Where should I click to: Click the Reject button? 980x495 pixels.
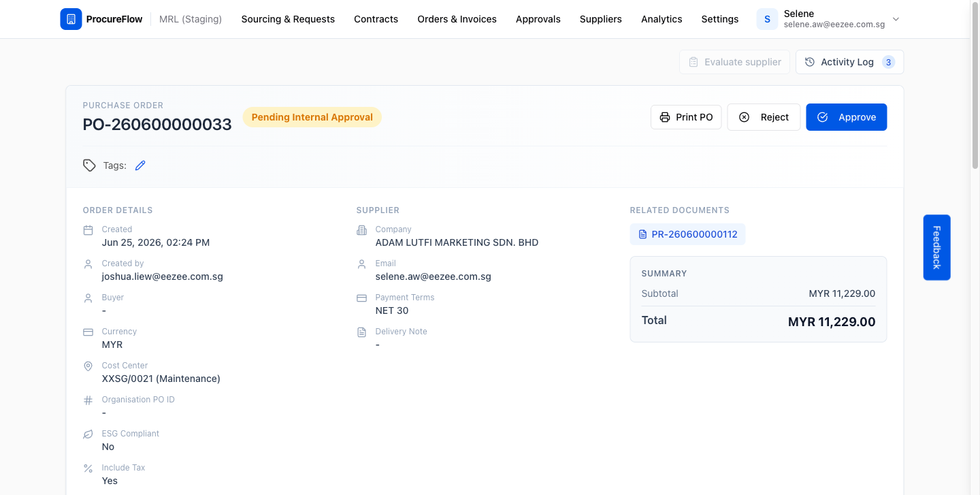point(764,117)
